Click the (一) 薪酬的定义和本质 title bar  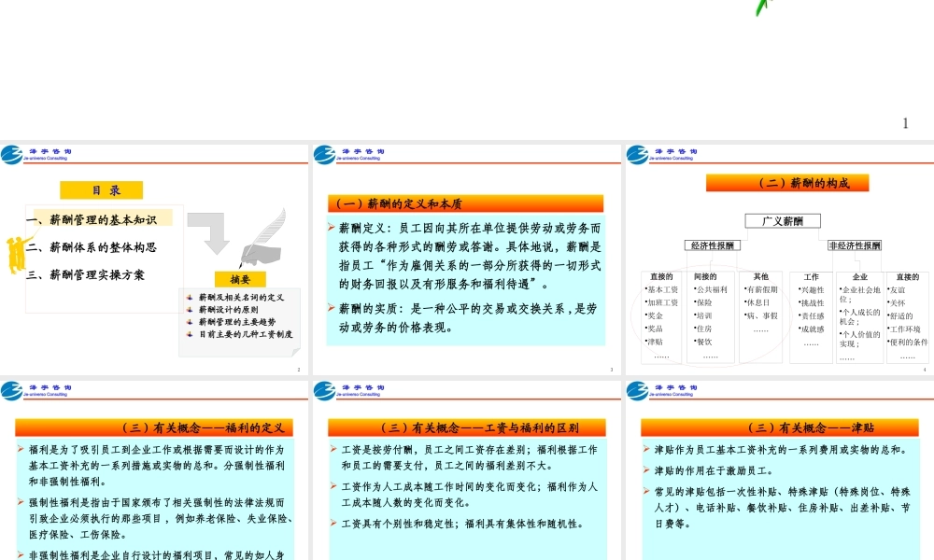click(466, 203)
